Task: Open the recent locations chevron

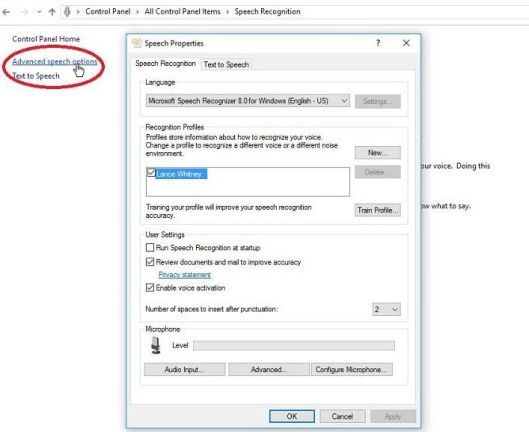Action: click(39, 12)
